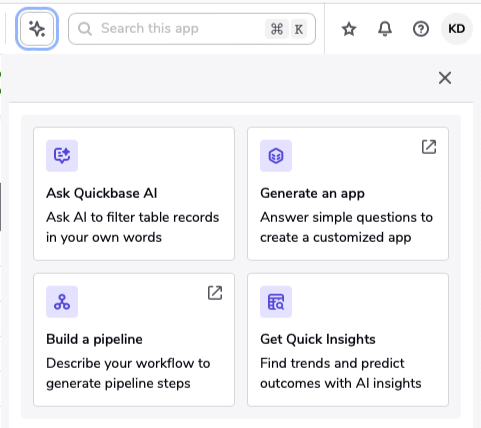Open notifications bell
Viewport: 481px width, 428px height.
point(385,29)
